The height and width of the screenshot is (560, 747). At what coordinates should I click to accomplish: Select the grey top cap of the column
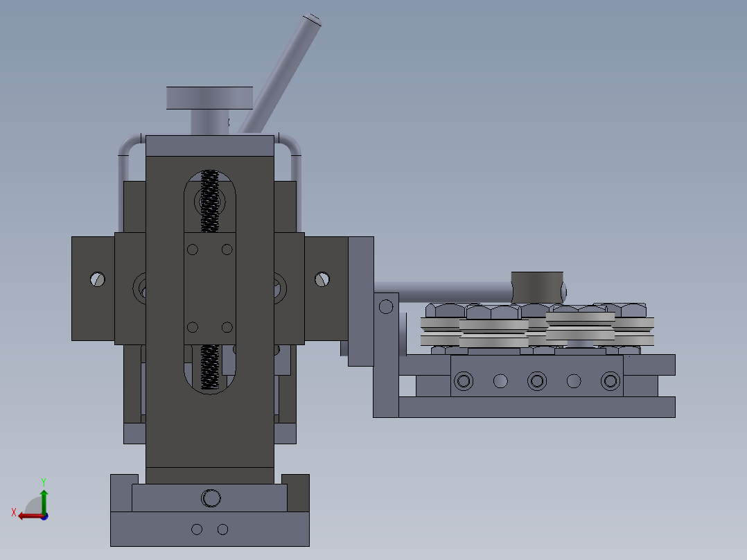pyautogui.click(x=209, y=146)
